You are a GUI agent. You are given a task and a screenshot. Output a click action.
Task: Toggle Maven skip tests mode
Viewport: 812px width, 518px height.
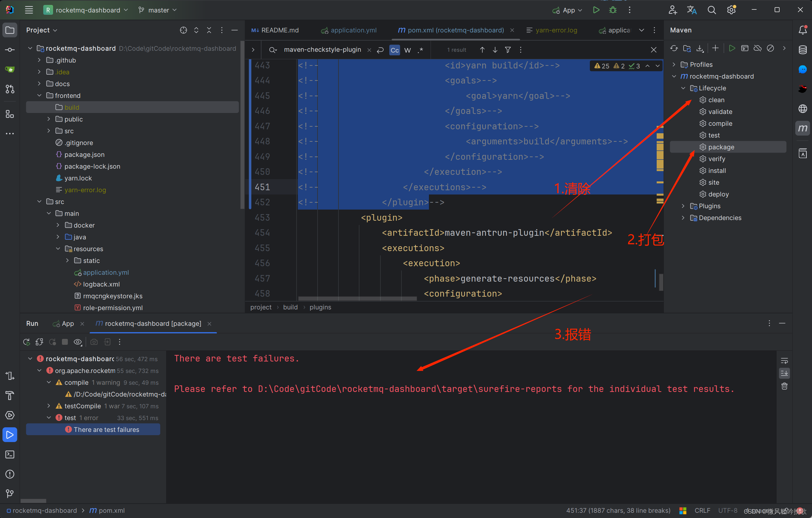pos(770,48)
